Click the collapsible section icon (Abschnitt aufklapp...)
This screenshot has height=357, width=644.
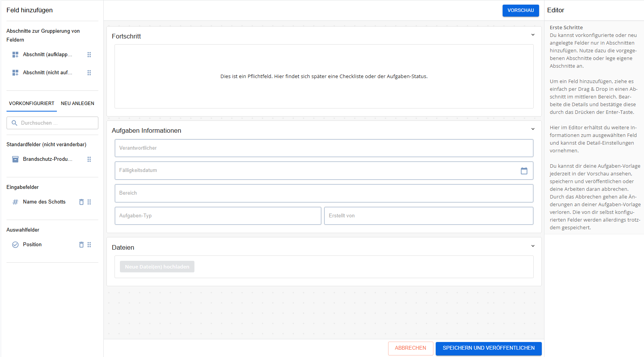(15, 55)
